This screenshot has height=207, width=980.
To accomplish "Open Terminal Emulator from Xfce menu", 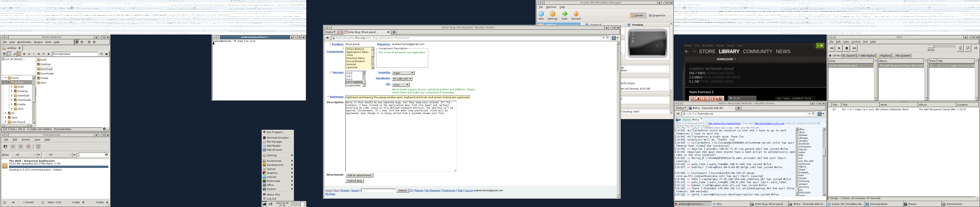I will tap(277, 138).
